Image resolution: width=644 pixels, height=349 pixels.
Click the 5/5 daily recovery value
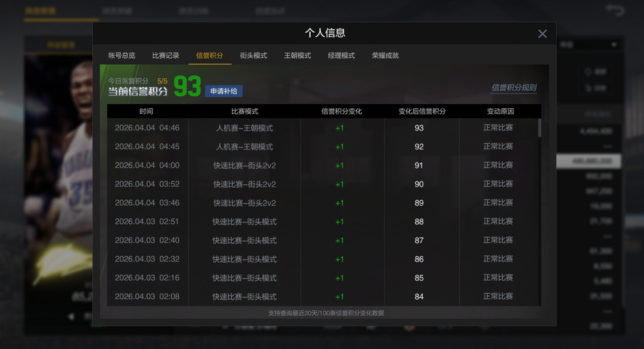[162, 81]
